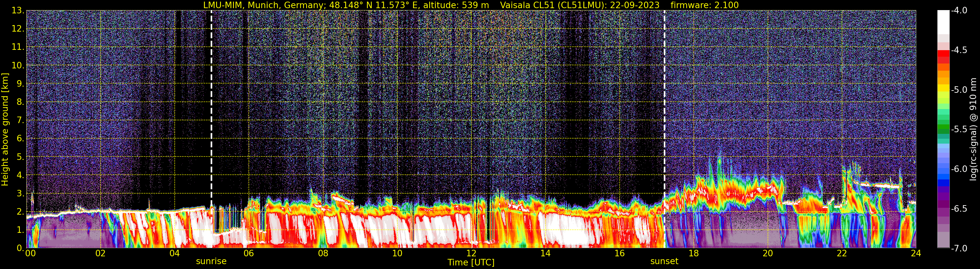
Task: Click the 'Time [UTC]' axis label
Action: click(471, 262)
